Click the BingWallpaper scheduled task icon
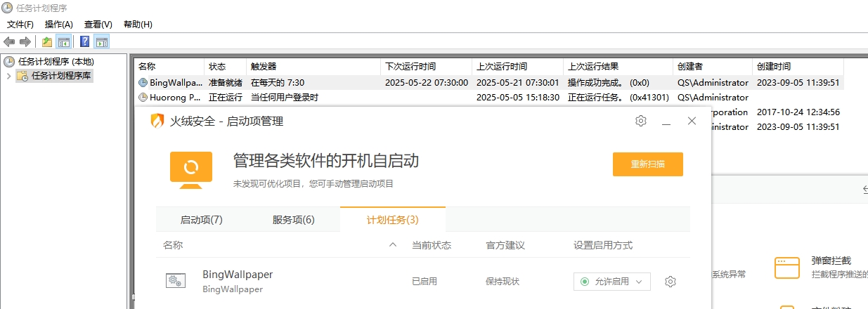This screenshot has height=309, width=868. point(176,281)
